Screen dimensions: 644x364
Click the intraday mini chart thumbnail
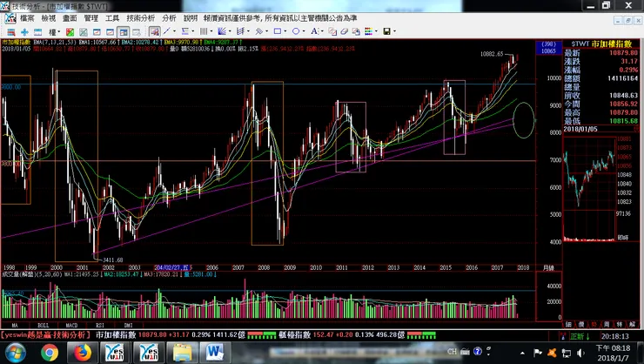coord(589,172)
